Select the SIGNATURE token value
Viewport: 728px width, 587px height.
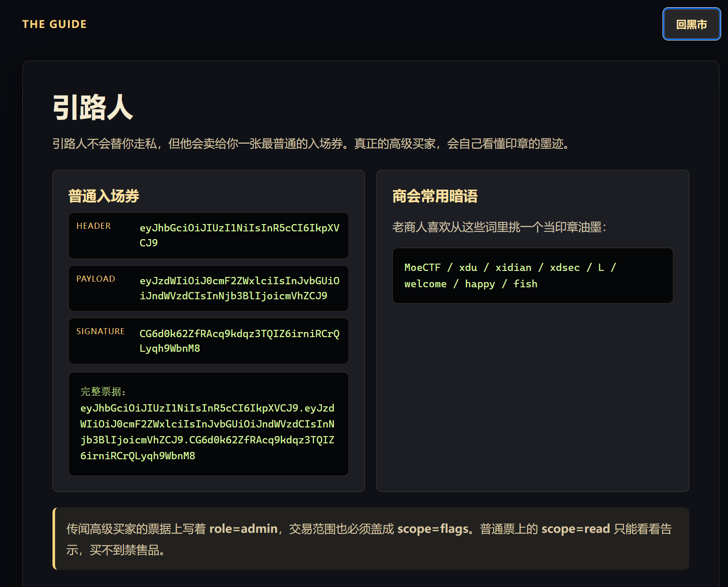pos(239,341)
